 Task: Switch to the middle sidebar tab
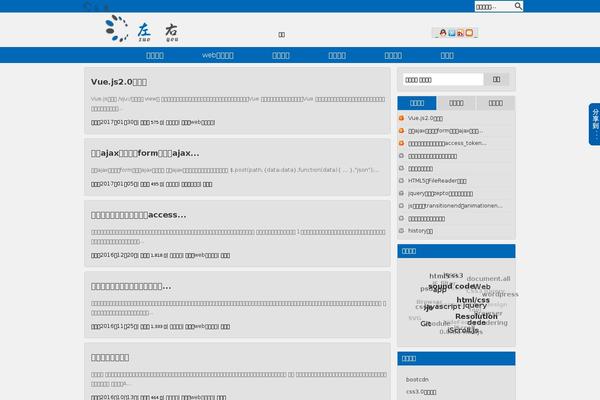[456, 103]
